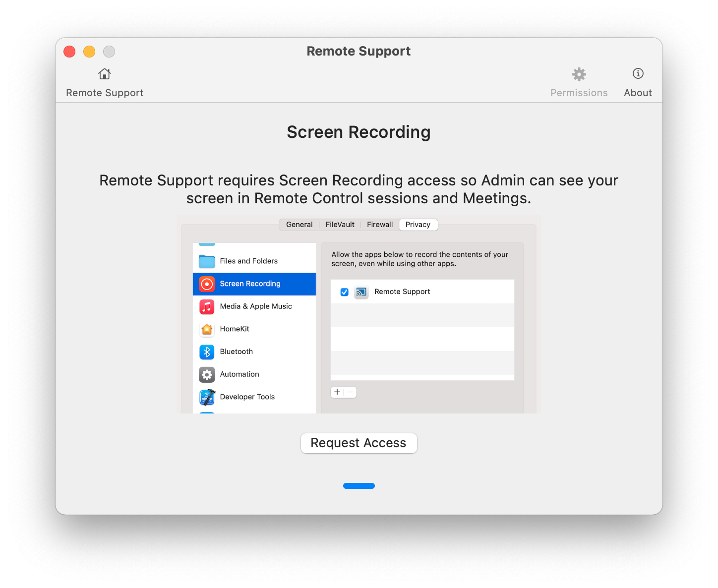The height and width of the screenshot is (588, 718).
Task: Click the Remote Support app icon in list
Action: (361, 292)
